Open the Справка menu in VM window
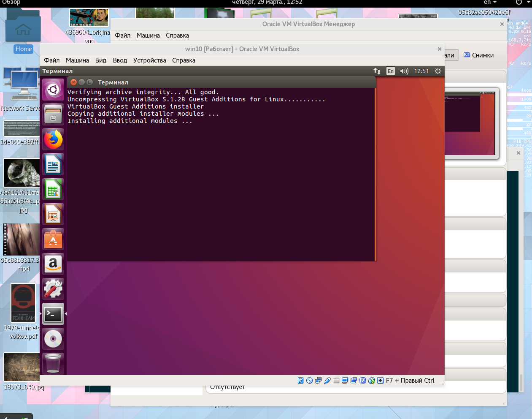 tap(184, 60)
